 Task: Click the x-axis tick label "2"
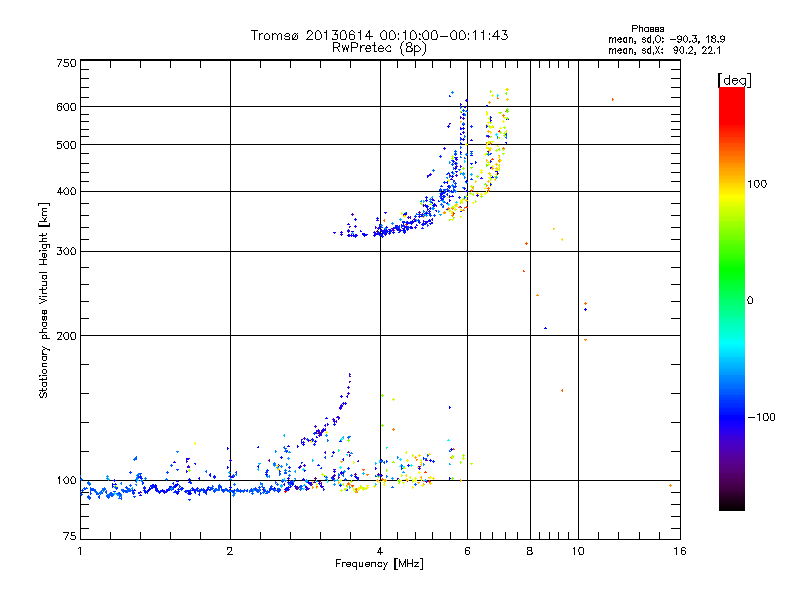tap(230, 551)
